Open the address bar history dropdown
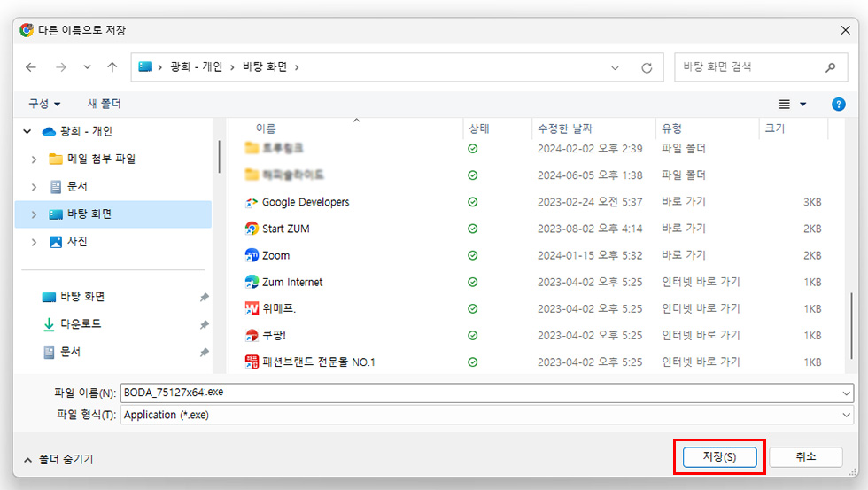Image resolution: width=868 pixels, height=490 pixels. pyautogui.click(x=616, y=67)
